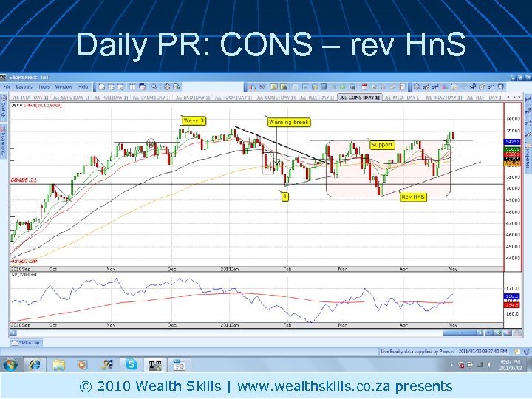Close the current chart tab with X

519,97
